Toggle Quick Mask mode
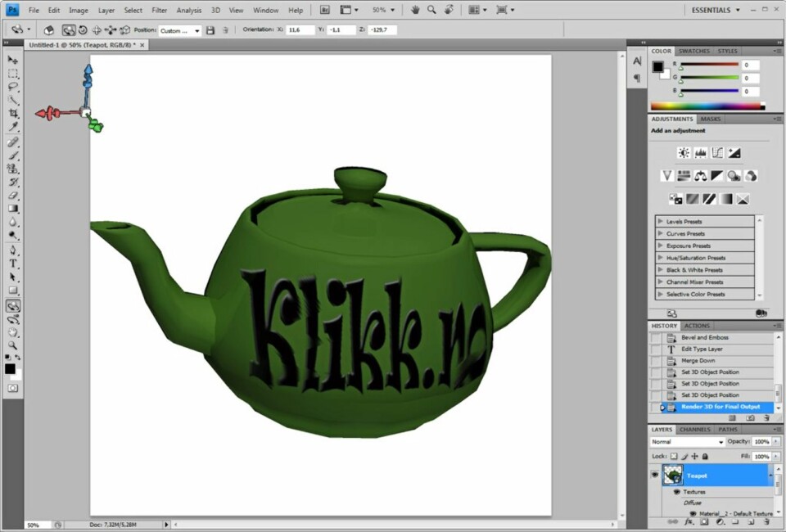 [13, 388]
